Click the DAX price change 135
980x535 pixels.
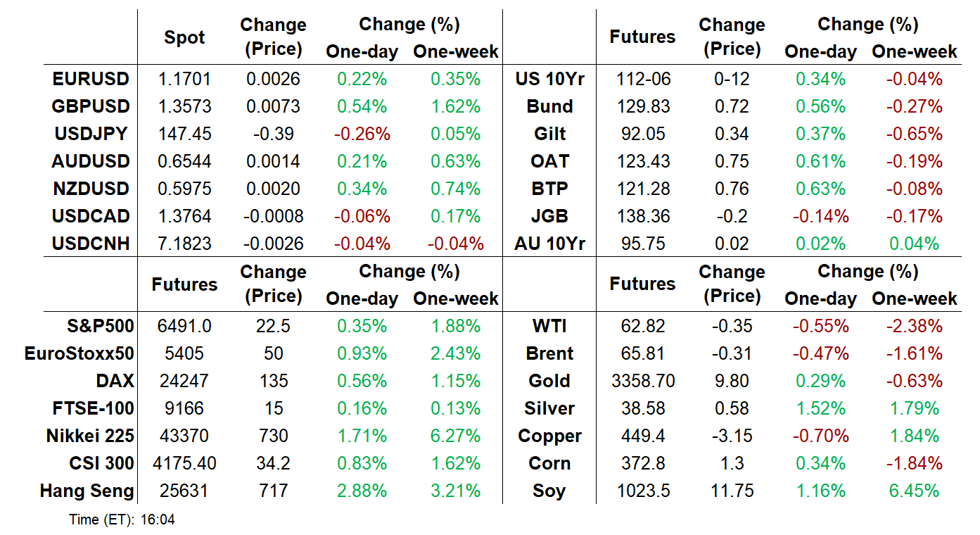coord(273,381)
